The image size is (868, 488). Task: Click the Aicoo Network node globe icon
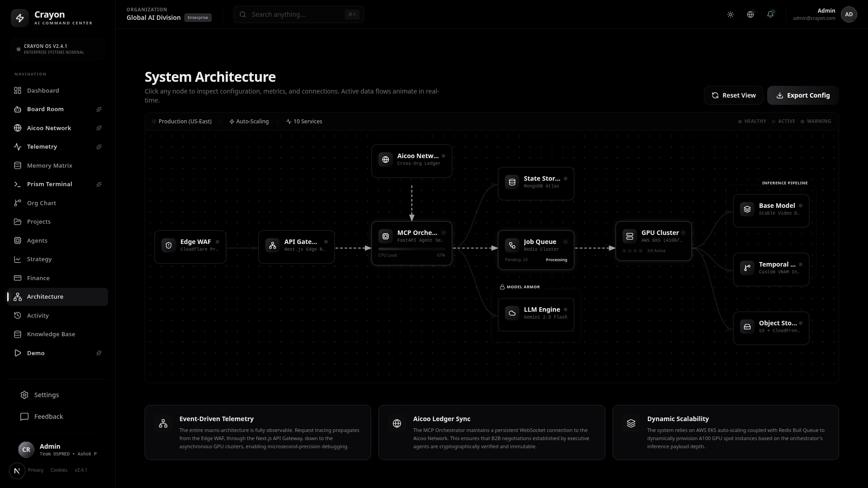(x=386, y=160)
